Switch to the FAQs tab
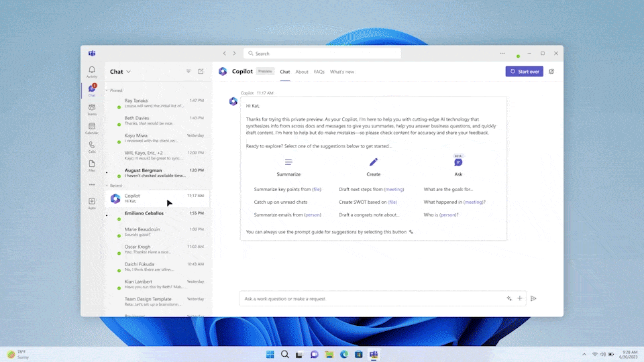 tap(319, 72)
